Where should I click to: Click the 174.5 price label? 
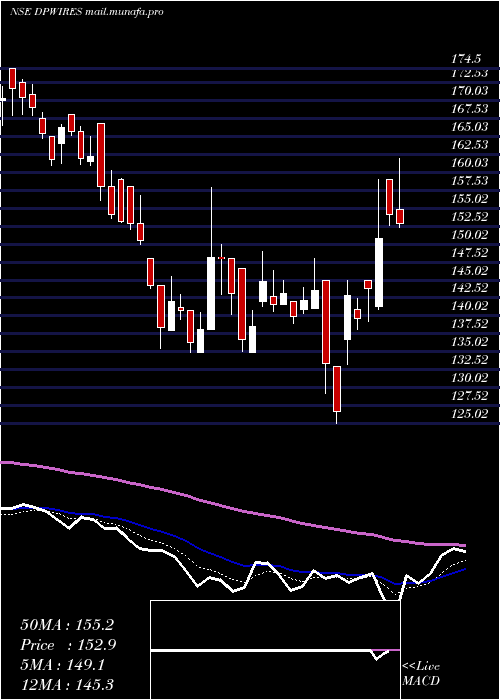pos(467,58)
